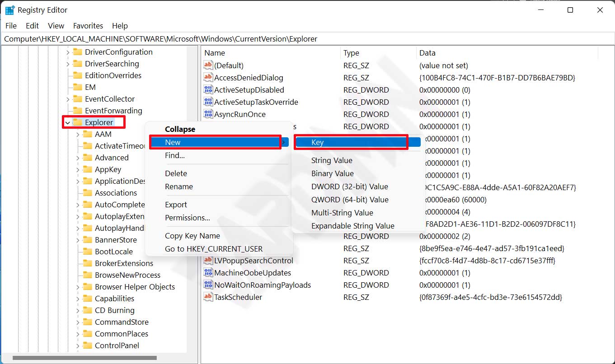Choose Expandable String Value in submenu
This screenshot has height=364, width=615.
[353, 226]
